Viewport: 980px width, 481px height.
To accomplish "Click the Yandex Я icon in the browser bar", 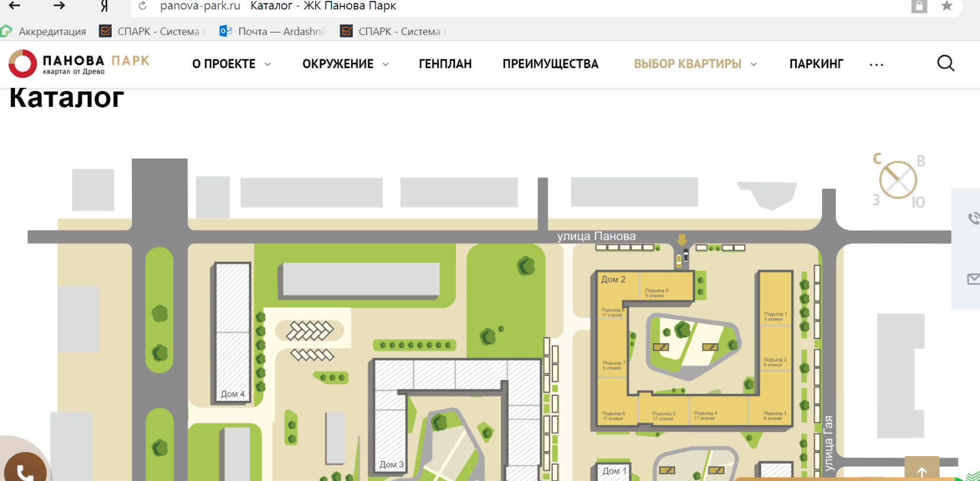I will [105, 6].
